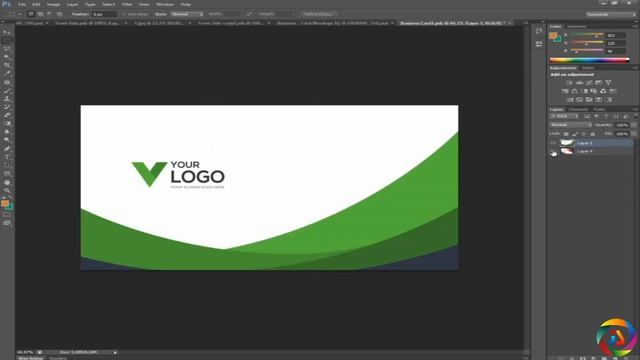The height and width of the screenshot is (360, 640).
Task: Open the tool preset picker arrow
Action: (20, 14)
